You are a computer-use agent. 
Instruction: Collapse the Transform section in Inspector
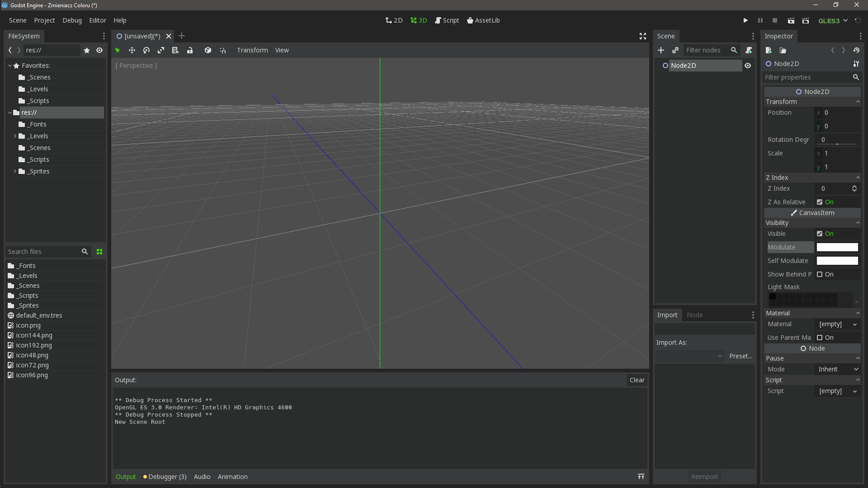tap(857, 102)
